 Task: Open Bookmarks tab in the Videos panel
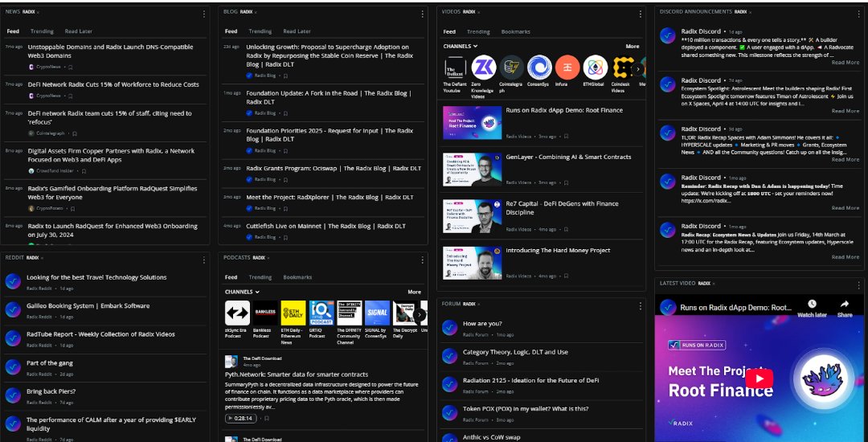(515, 31)
